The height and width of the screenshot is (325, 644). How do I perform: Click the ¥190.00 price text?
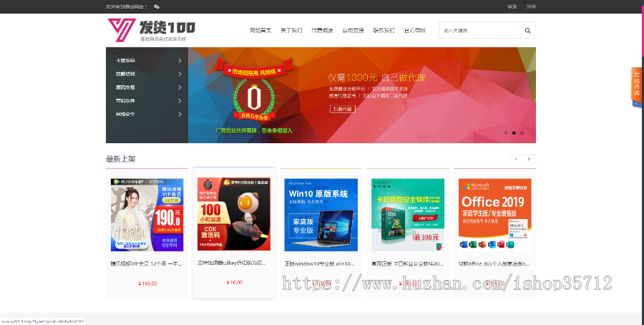(147, 283)
